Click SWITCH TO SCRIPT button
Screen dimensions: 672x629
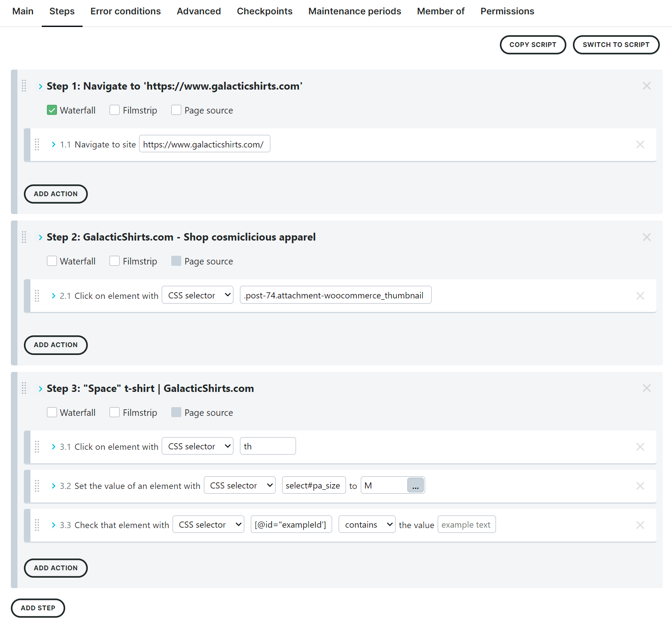click(616, 45)
